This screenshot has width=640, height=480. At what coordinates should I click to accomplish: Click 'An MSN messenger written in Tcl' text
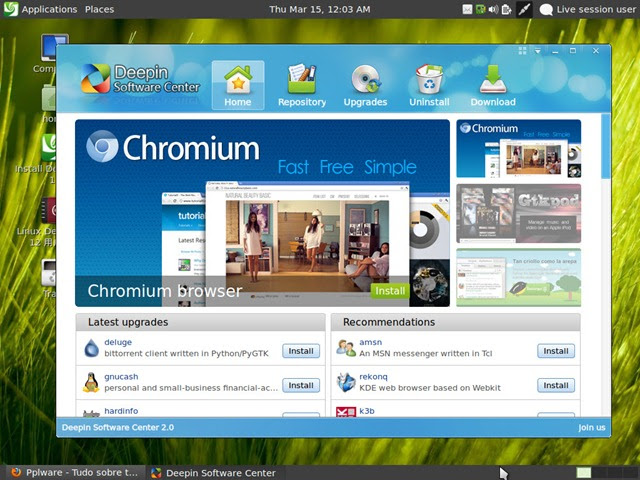coord(426,353)
